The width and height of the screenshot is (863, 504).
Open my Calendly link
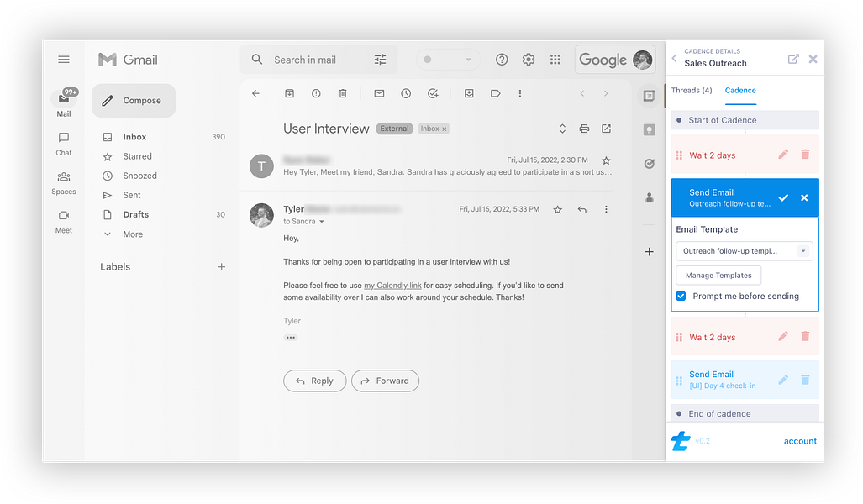(x=392, y=286)
